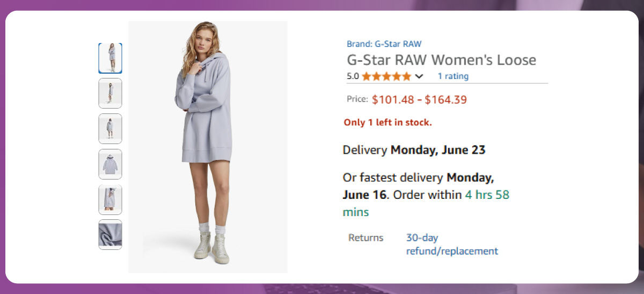View the fabric texture swatch thumbnail
Screen dimensions: 644x294
coord(110,234)
